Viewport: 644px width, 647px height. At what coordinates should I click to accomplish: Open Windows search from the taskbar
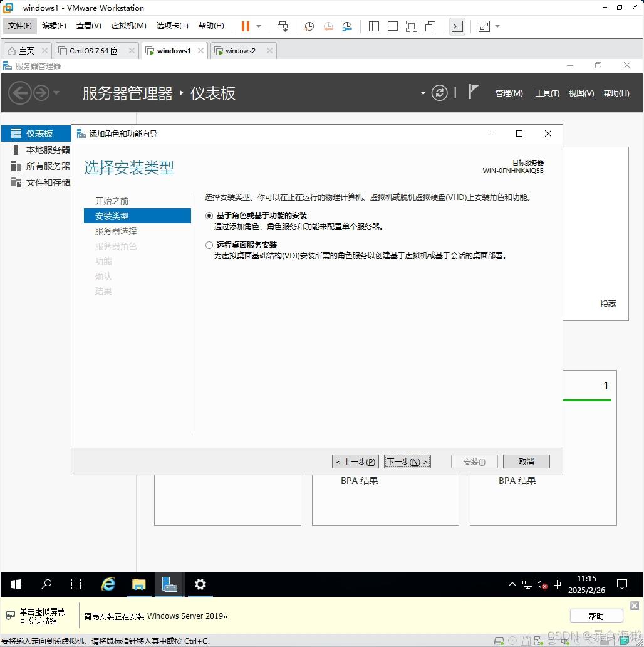(46, 584)
